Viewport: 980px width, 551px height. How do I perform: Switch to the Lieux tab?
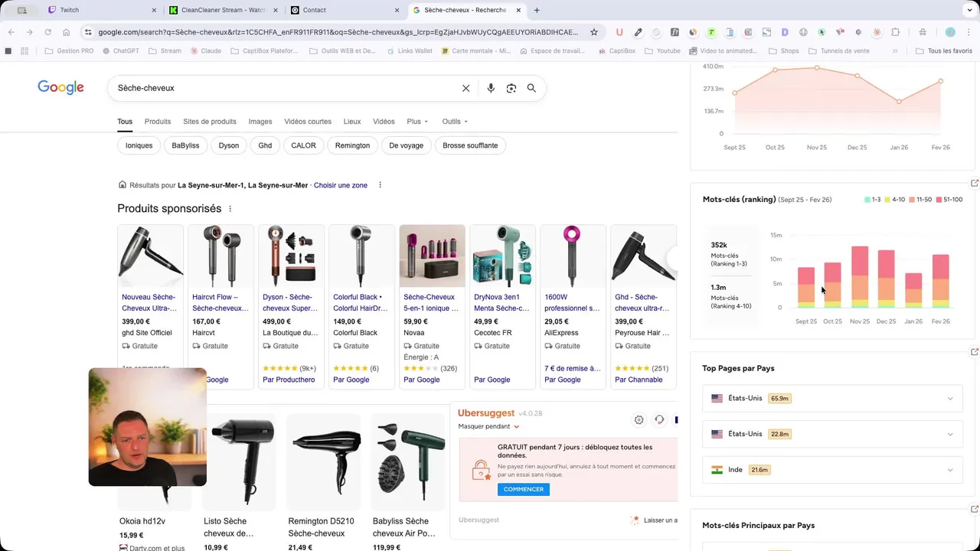352,122
